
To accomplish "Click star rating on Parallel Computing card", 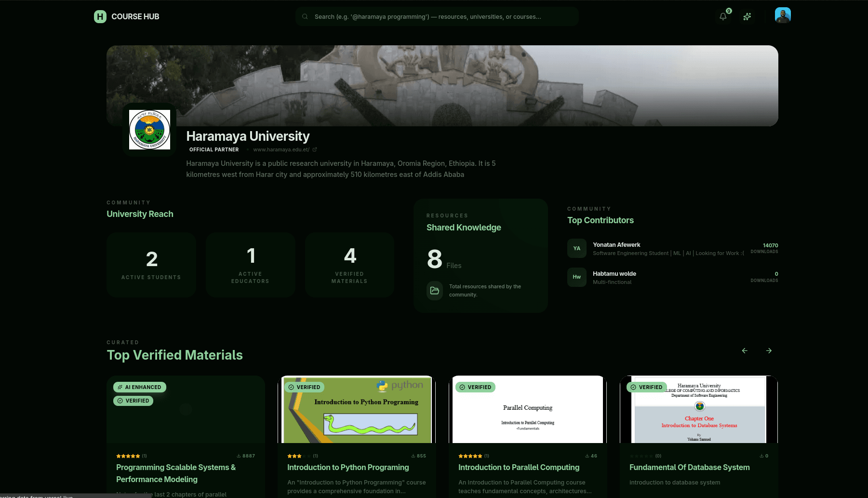I will (470, 456).
